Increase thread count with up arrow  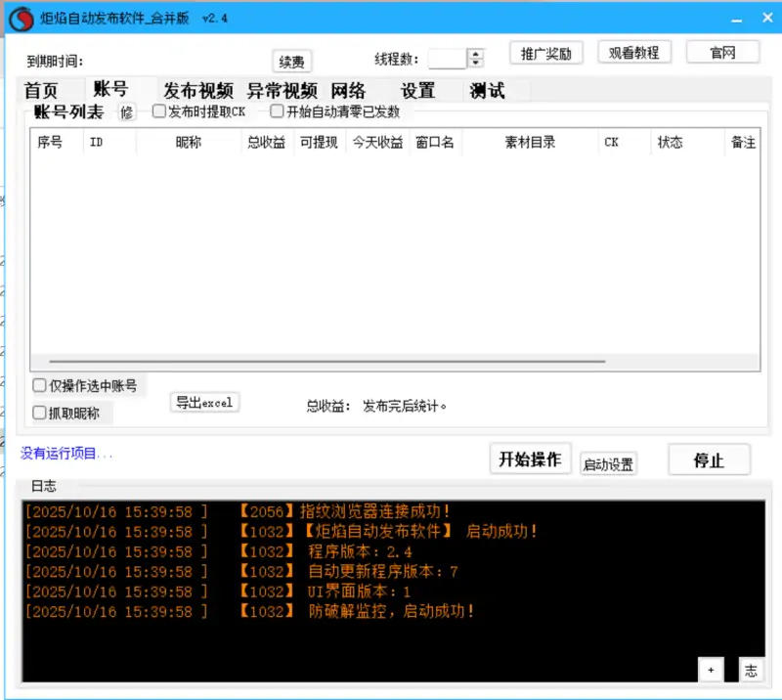click(x=476, y=55)
